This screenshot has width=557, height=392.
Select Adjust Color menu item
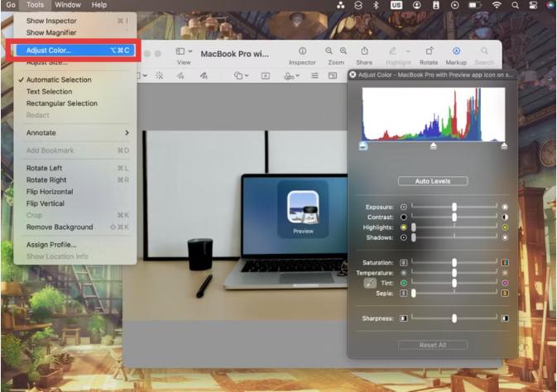pyautogui.click(x=48, y=50)
